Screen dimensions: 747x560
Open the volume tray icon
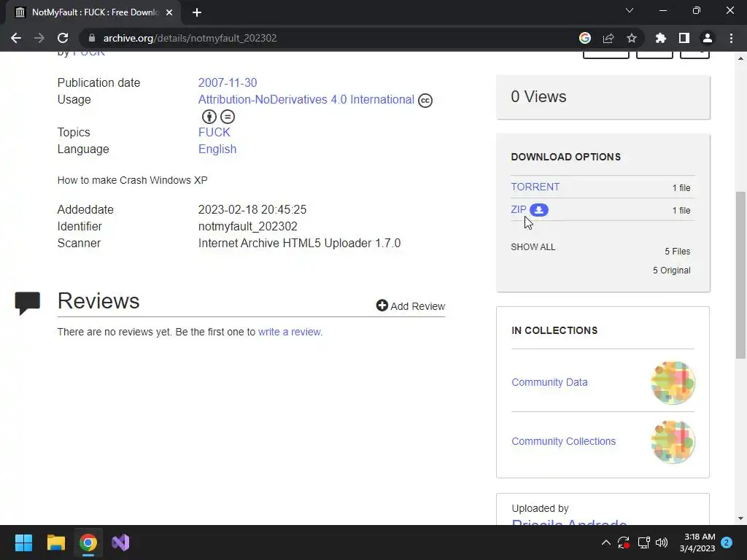662,542
